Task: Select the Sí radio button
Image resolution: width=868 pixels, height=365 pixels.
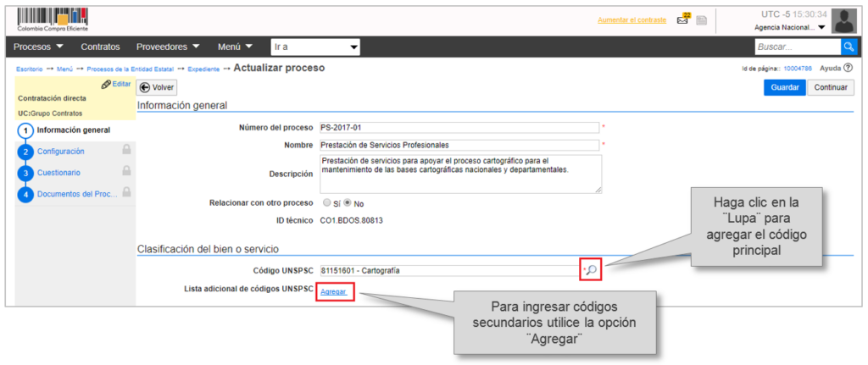Action: click(327, 203)
